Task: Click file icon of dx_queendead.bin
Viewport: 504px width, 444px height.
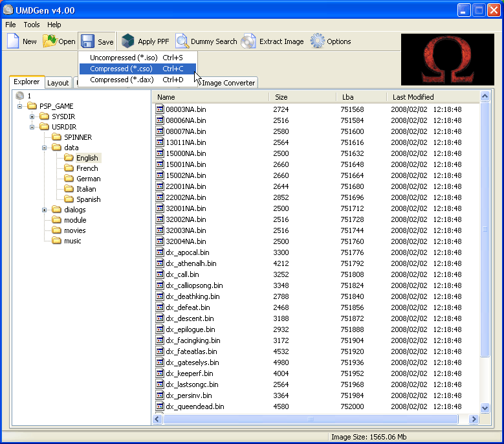Action: point(160,406)
